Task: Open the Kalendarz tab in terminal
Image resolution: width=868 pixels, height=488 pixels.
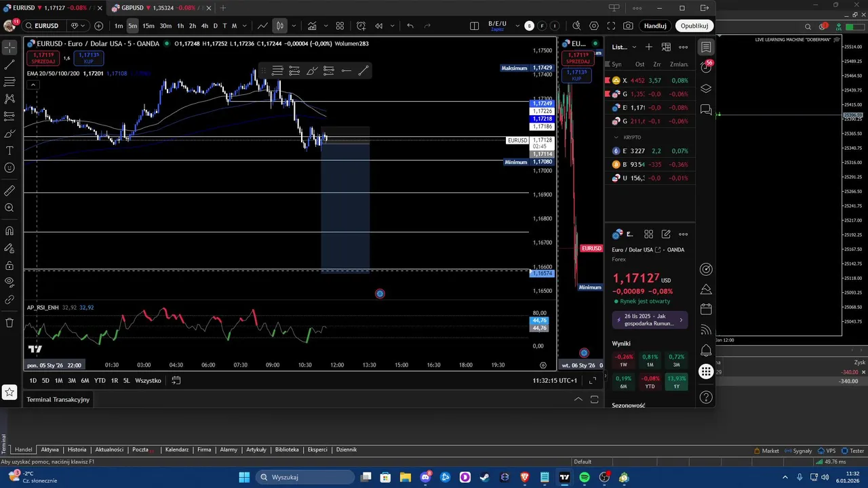Action: [177, 449]
